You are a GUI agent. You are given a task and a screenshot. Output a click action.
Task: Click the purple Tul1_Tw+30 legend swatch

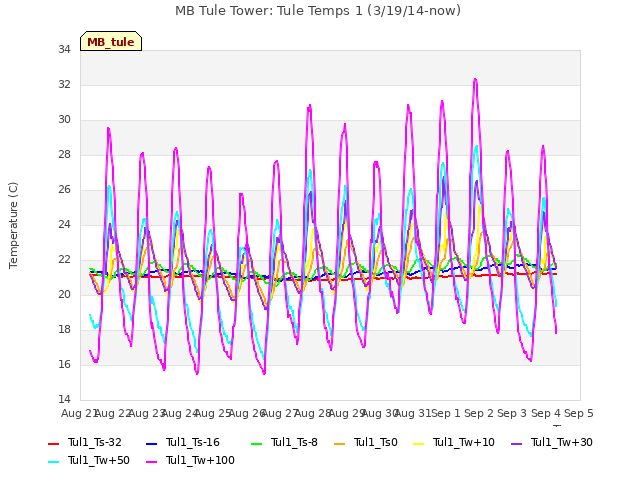pos(516,443)
